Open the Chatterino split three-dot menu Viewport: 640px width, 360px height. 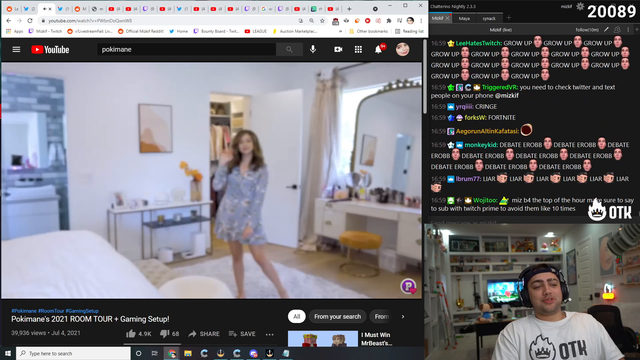(628, 30)
